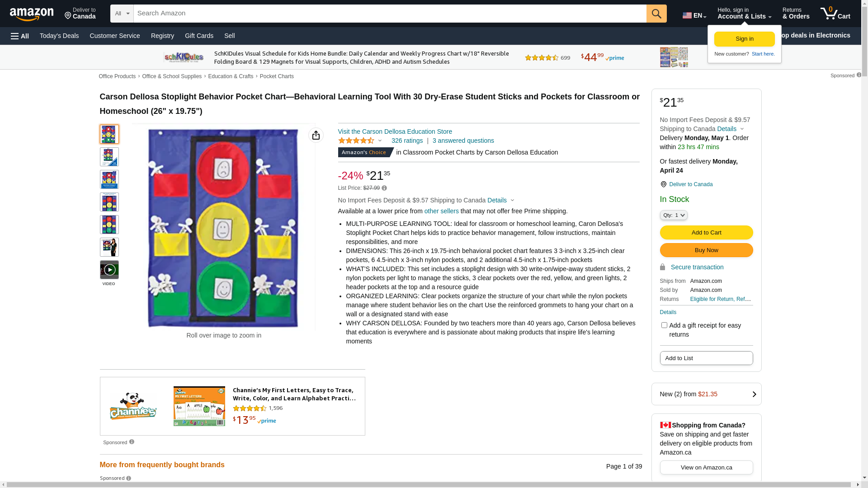Expand the EN language selector
Image resolution: width=868 pixels, height=488 pixels.
694,15
